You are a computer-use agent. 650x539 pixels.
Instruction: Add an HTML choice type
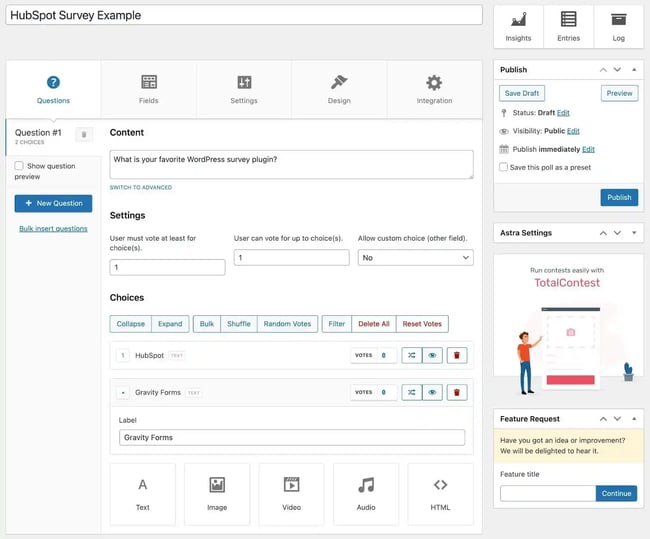click(x=440, y=494)
